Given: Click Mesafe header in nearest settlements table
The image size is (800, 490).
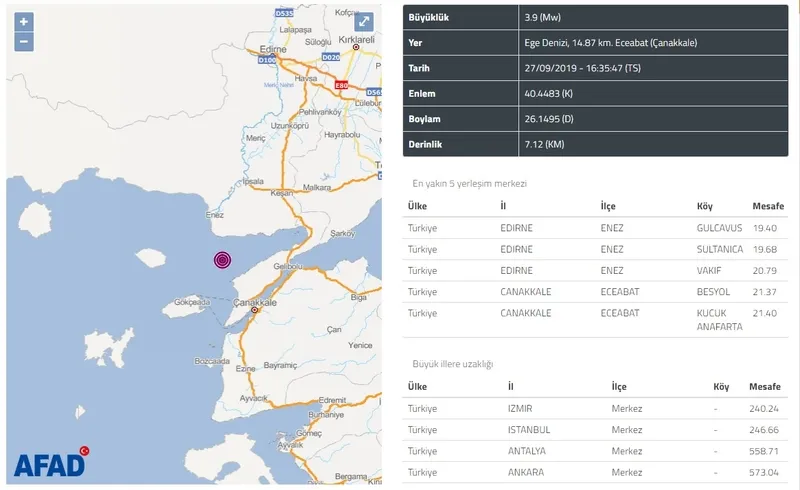Looking at the screenshot, I should point(768,206).
